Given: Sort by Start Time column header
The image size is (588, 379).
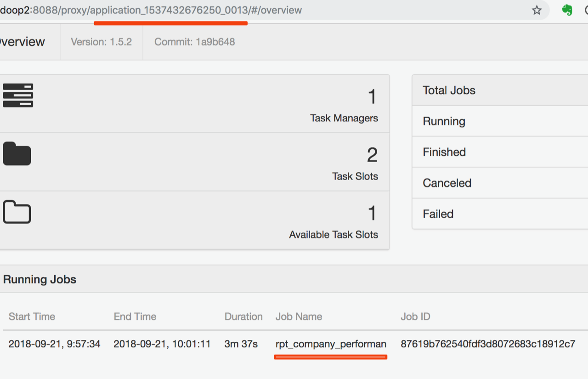Looking at the screenshot, I should click(x=32, y=317).
